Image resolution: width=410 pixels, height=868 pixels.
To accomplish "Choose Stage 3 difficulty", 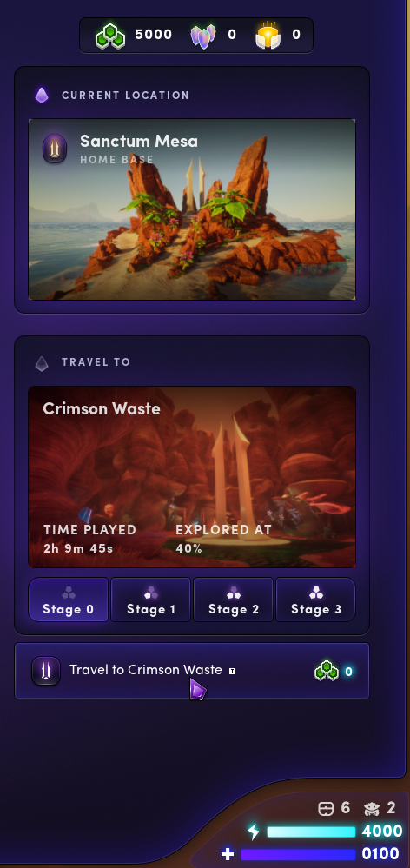I will click(315, 600).
